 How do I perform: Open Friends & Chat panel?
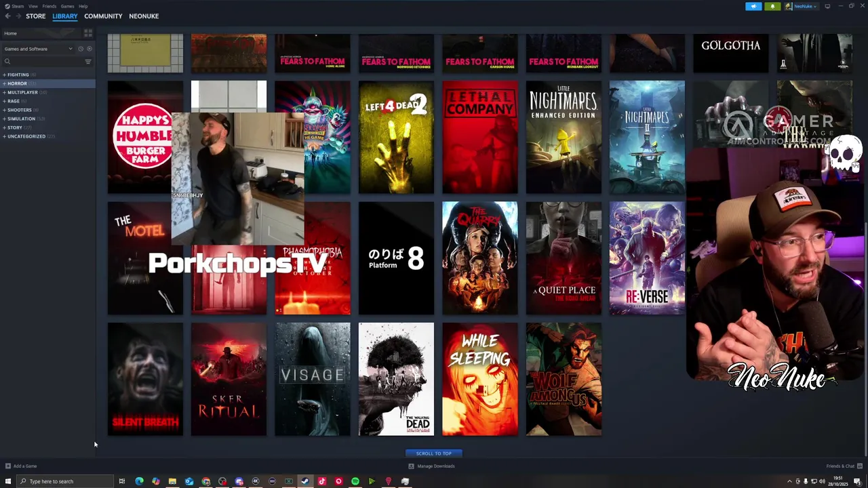[x=844, y=466]
